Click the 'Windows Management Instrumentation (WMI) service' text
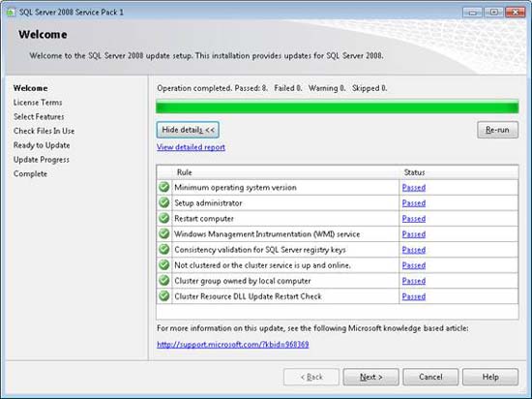The image size is (532, 399). point(267,234)
